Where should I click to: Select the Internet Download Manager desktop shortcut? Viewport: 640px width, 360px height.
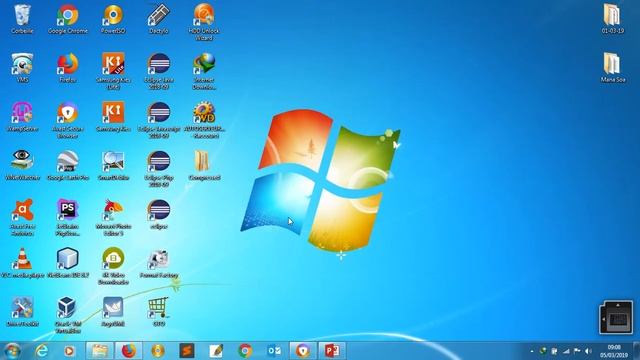point(204,71)
